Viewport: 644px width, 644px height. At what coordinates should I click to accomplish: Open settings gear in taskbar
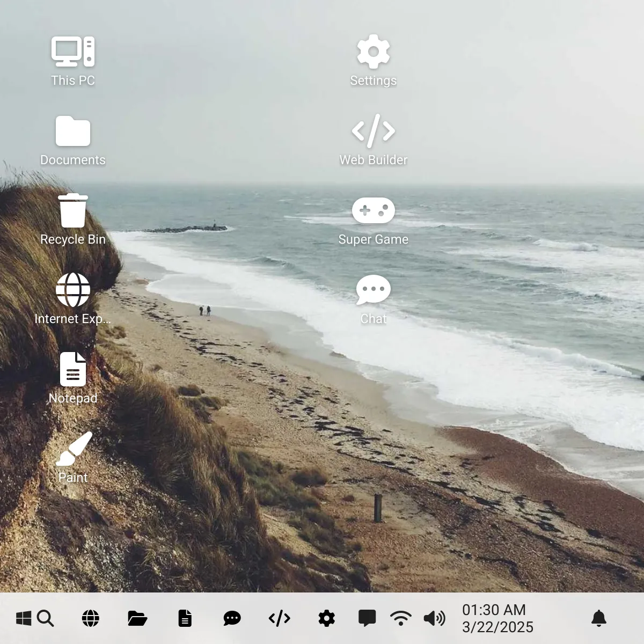pos(326,618)
